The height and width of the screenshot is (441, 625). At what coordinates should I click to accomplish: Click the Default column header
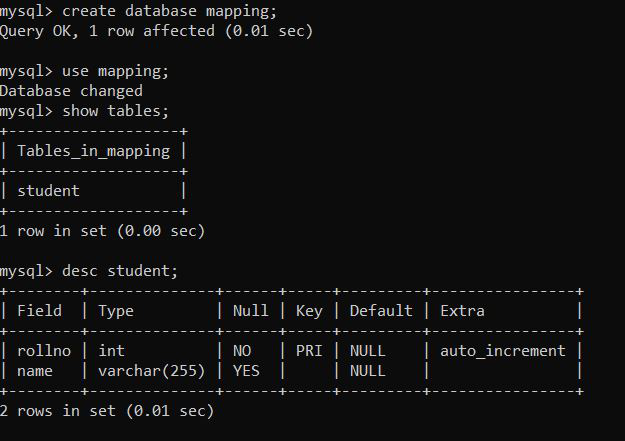pyautogui.click(x=380, y=311)
